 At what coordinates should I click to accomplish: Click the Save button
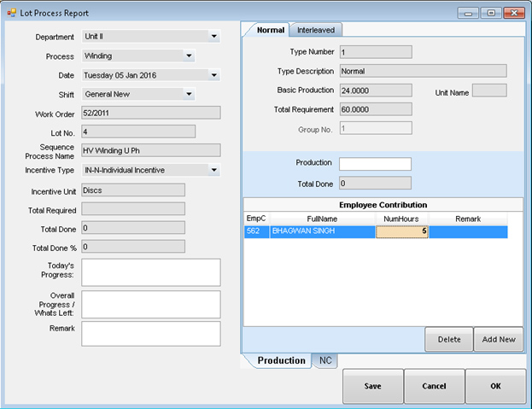(x=372, y=386)
